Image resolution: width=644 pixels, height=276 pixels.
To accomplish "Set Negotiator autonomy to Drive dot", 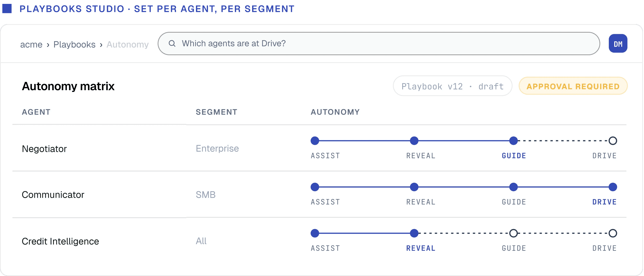I will click(613, 141).
